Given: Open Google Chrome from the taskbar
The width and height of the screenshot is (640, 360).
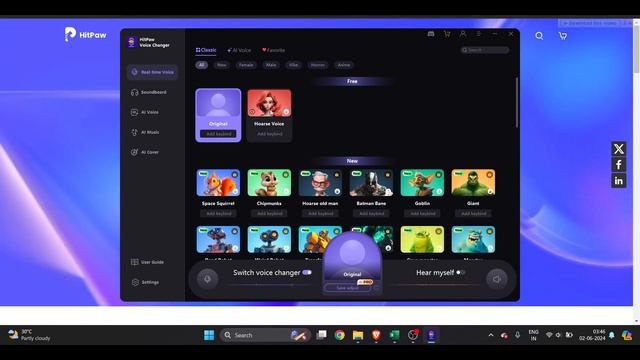Looking at the screenshot, I should [x=339, y=335].
